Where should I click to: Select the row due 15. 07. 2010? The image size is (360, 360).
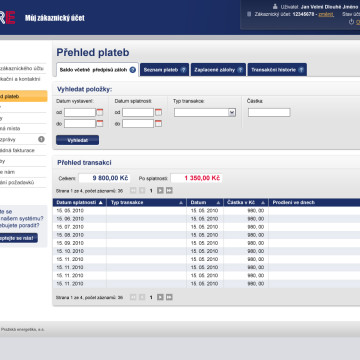tap(206, 227)
